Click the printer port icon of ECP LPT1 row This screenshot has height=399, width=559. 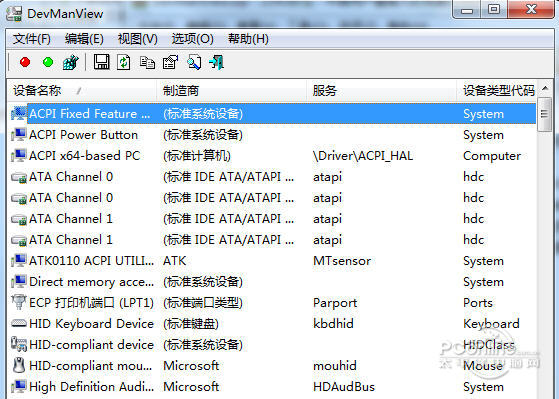coord(19,302)
